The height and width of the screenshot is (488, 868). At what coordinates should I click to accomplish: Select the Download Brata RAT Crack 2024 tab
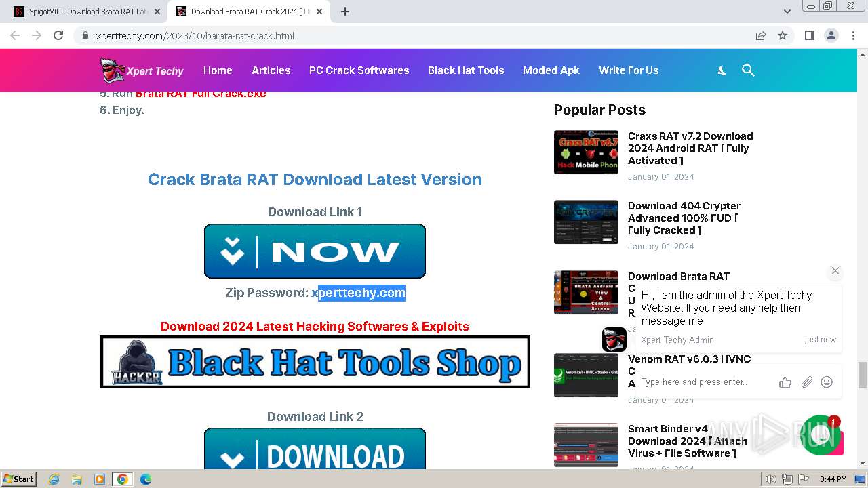(249, 12)
